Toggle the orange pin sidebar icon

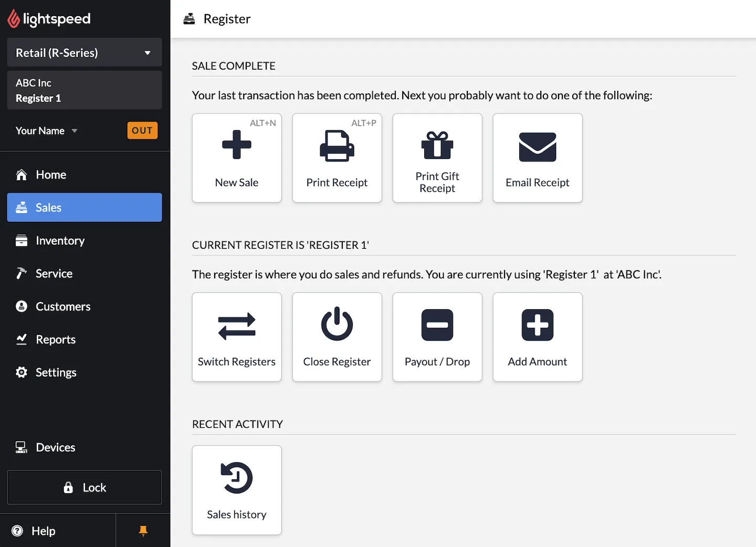143,531
